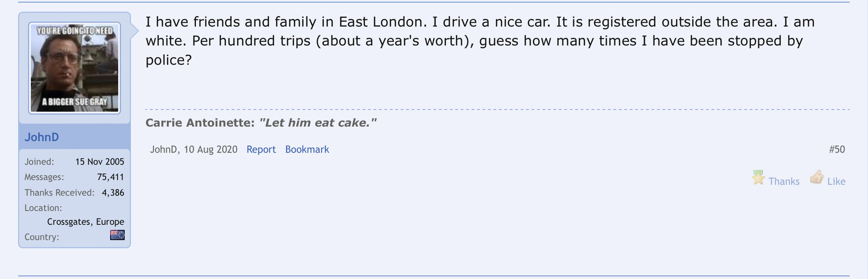
Task: Bookmark this post
Action: (307, 149)
